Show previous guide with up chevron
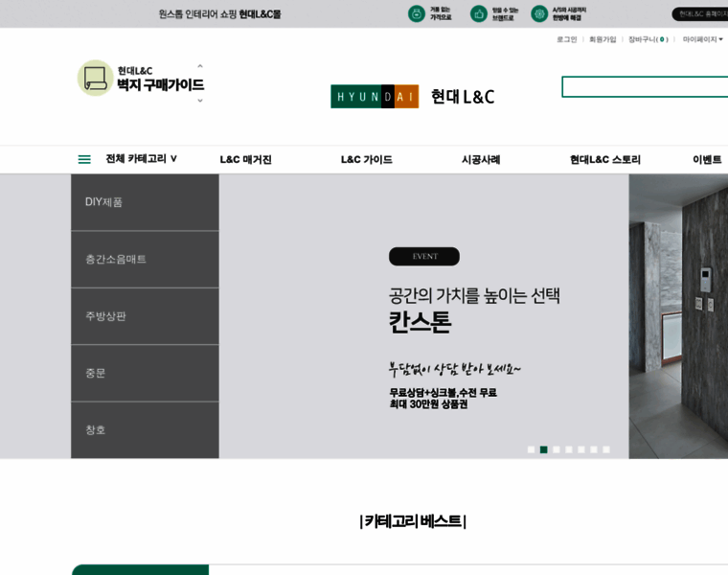 [200, 66]
